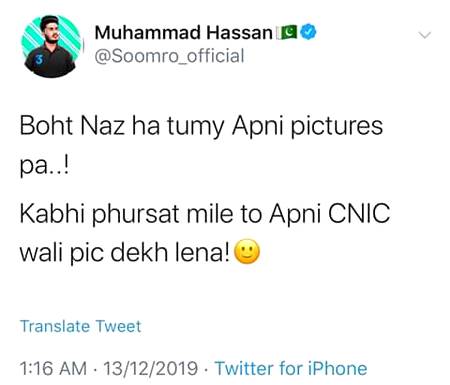The image size is (450, 385).
Task: Click the blue verified badge
Action: pyautogui.click(x=308, y=32)
